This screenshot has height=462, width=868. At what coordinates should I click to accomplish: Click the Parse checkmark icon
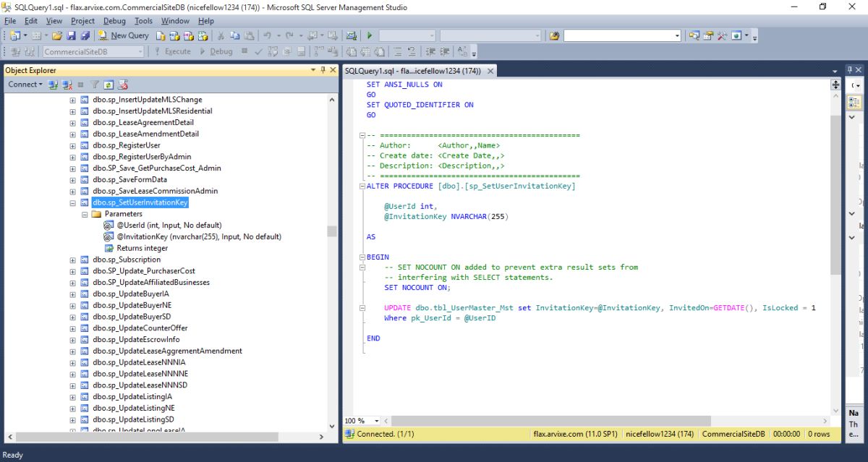(x=258, y=51)
